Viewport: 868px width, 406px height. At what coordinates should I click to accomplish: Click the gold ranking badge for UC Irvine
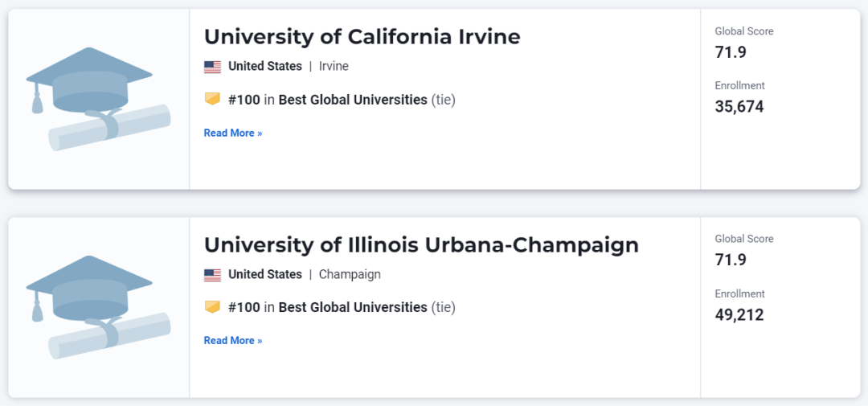tap(212, 99)
